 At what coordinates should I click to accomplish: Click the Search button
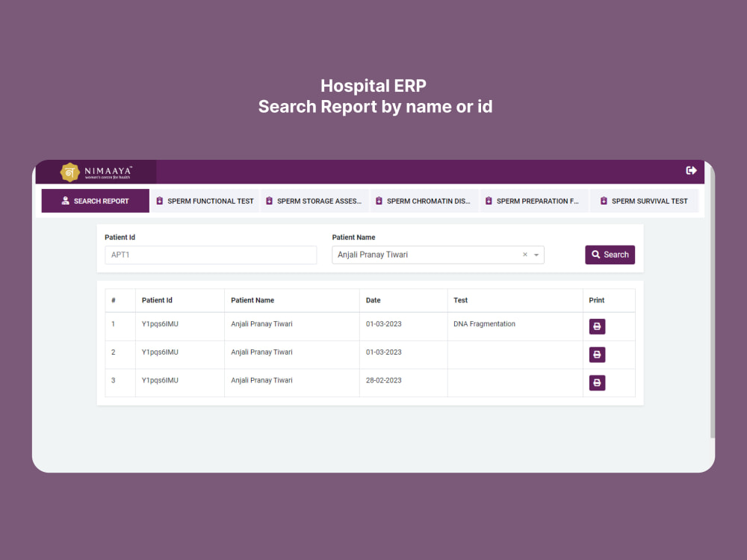(x=610, y=255)
